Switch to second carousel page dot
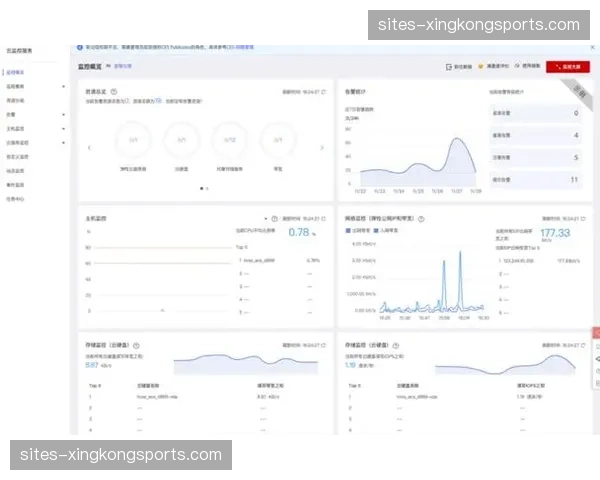 pyautogui.click(x=207, y=187)
